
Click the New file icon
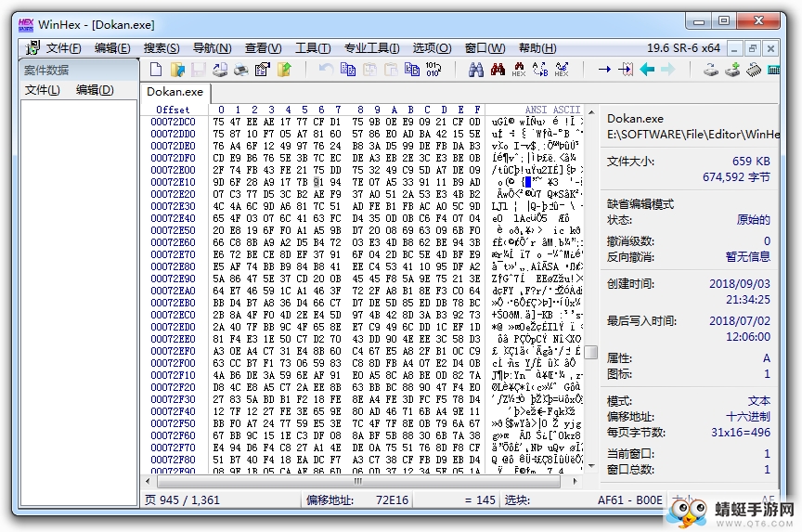pos(156,69)
